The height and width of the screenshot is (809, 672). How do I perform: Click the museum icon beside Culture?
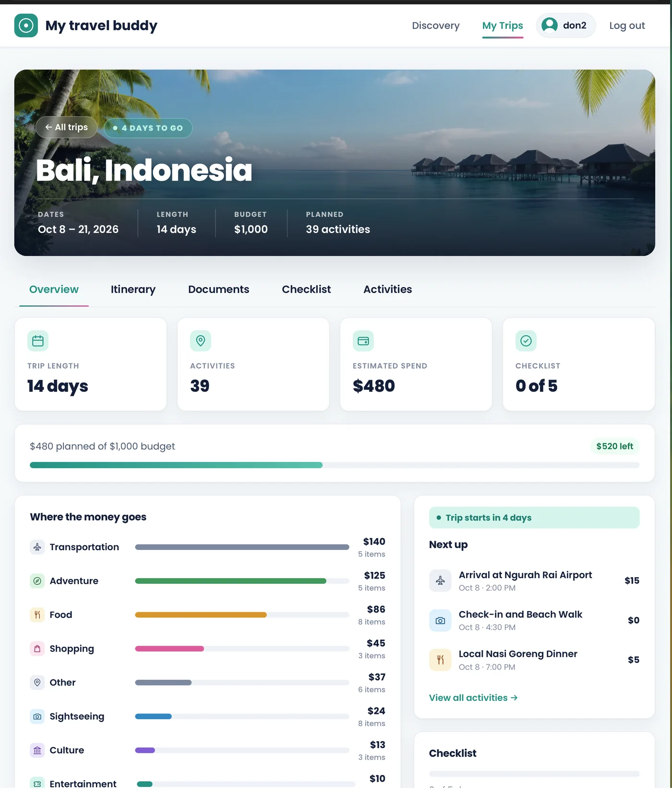(x=37, y=750)
